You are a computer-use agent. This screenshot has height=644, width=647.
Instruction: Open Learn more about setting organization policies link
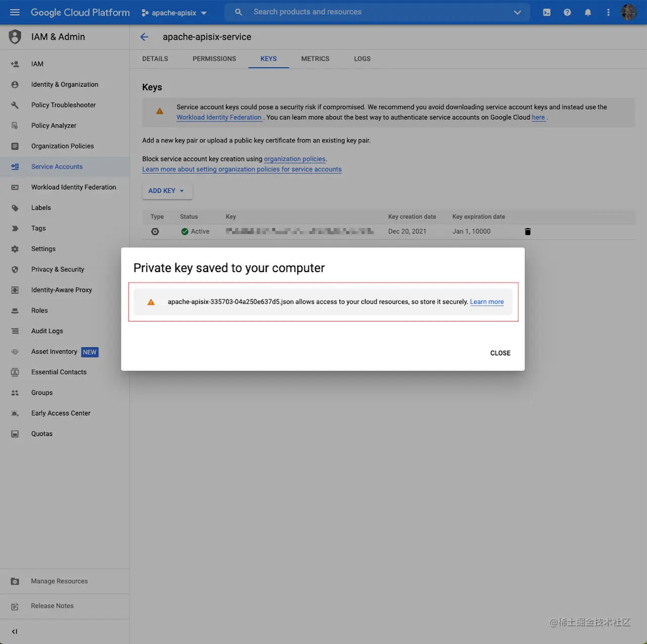click(x=242, y=170)
